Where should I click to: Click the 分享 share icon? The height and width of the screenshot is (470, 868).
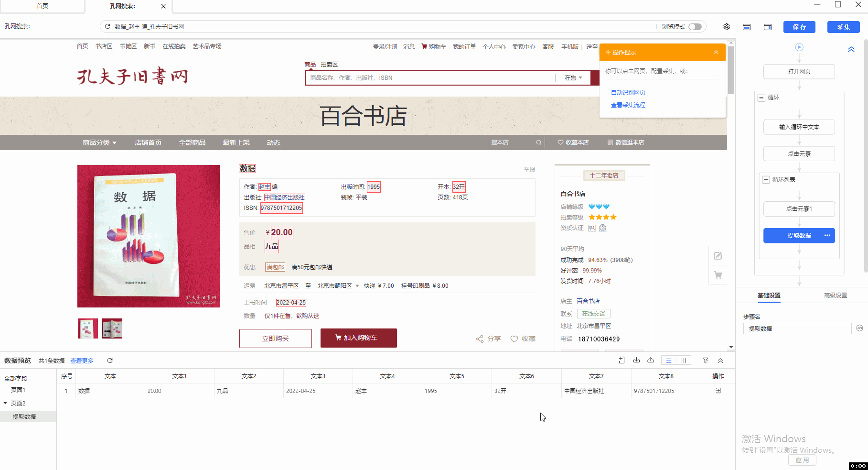[x=480, y=339]
